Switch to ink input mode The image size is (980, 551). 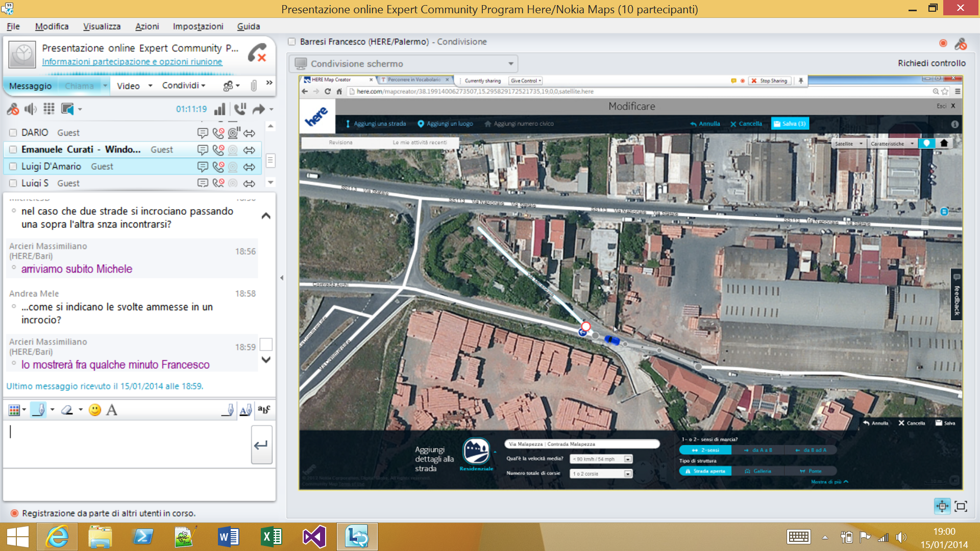click(x=228, y=410)
